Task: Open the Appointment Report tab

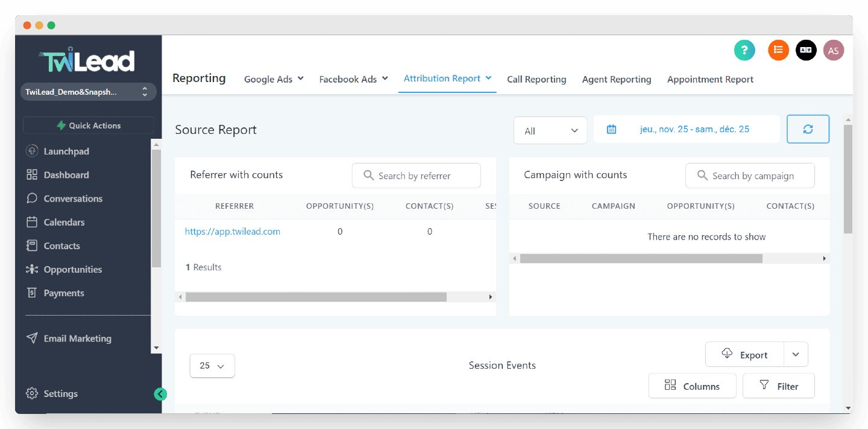Action: pos(710,79)
